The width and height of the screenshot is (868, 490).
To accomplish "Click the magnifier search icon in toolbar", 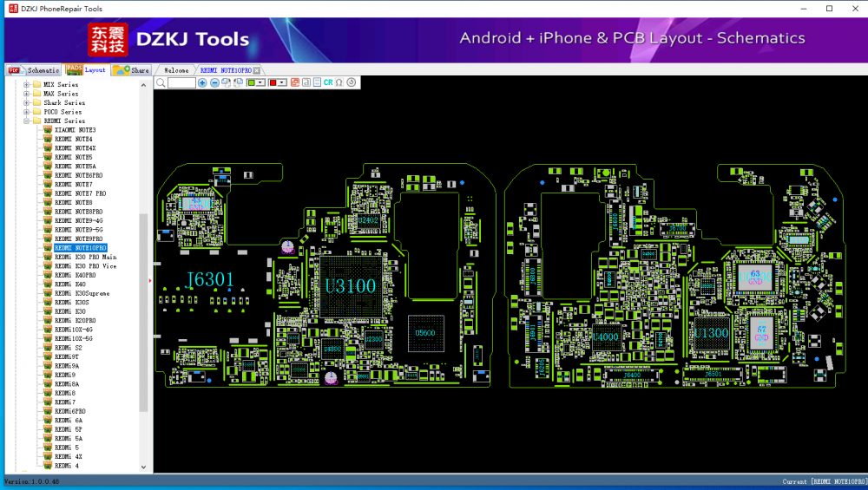I will 161,83.
